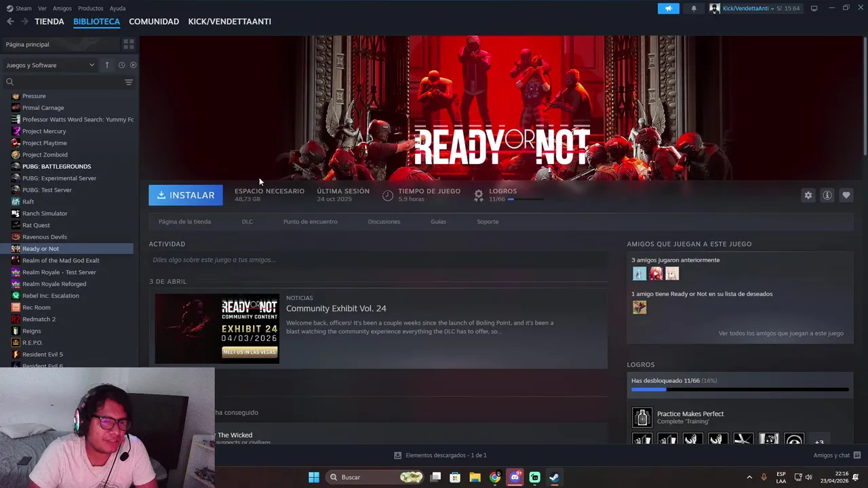Switch library to collections grid view
Screen dimensions: 868x488
(x=128, y=44)
